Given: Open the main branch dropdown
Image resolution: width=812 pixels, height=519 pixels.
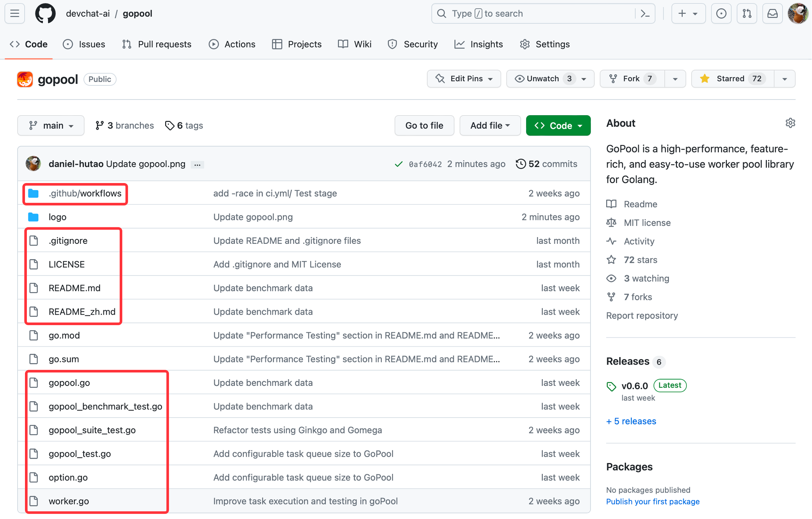Looking at the screenshot, I should (51, 126).
